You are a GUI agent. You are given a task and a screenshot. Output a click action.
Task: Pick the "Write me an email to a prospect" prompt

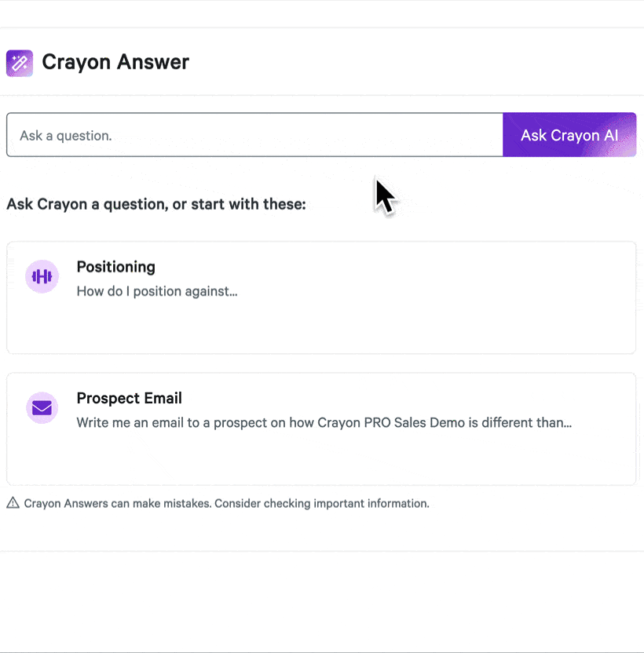196,422
